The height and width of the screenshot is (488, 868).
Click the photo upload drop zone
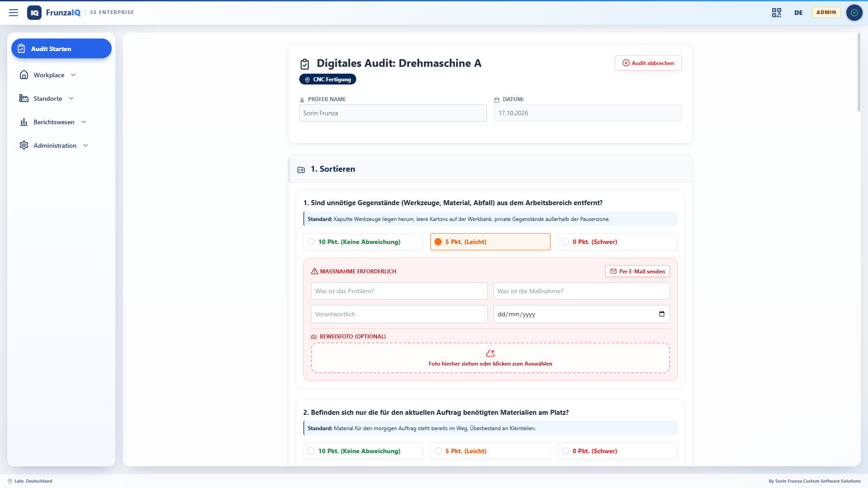coord(491,358)
